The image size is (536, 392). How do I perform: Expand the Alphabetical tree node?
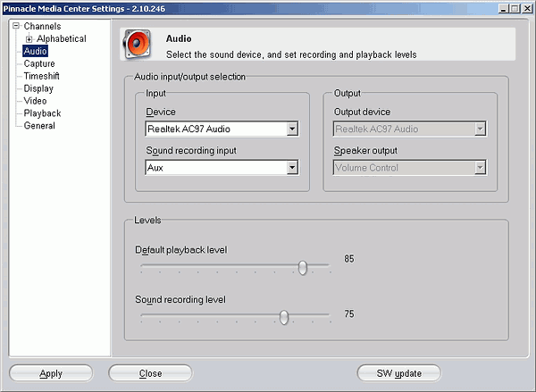pos(29,39)
